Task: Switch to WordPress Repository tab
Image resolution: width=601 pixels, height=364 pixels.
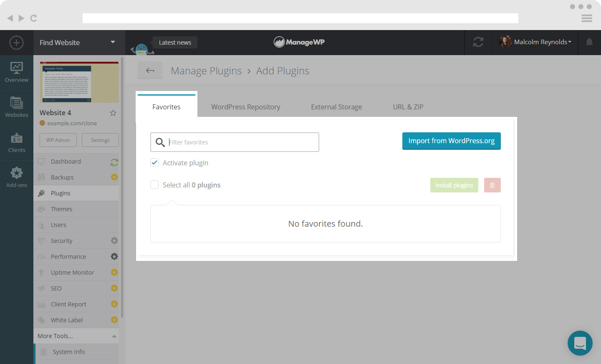Action: click(246, 107)
